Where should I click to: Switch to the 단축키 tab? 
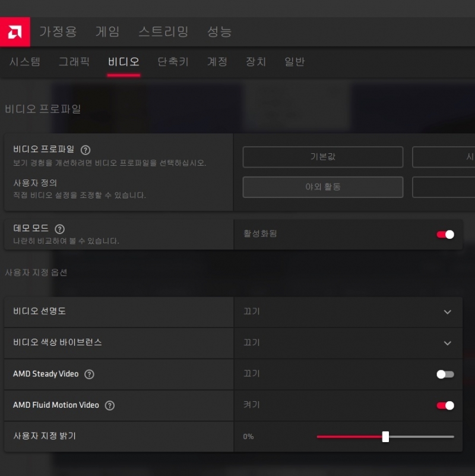(x=173, y=62)
